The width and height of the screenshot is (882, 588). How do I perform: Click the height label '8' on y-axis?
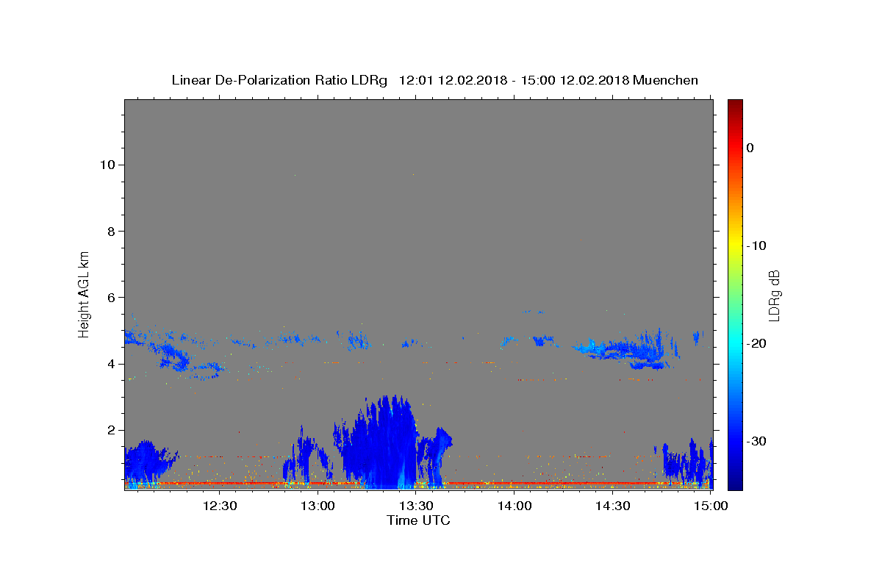[x=110, y=232]
